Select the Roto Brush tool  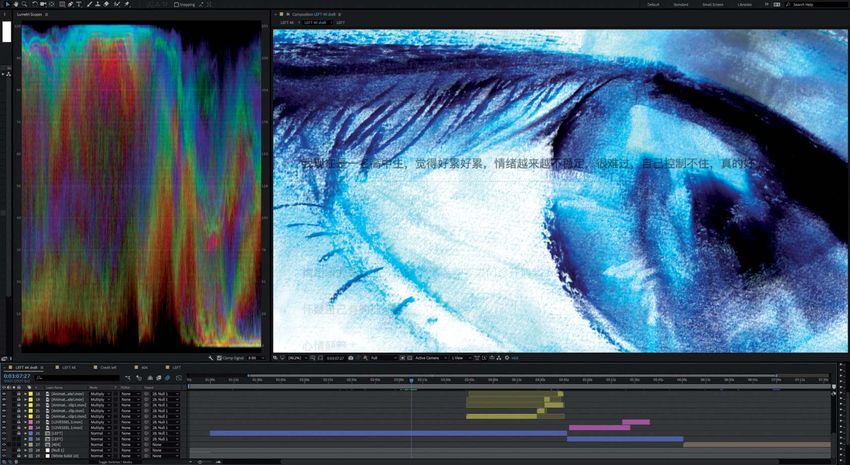click(x=117, y=4)
